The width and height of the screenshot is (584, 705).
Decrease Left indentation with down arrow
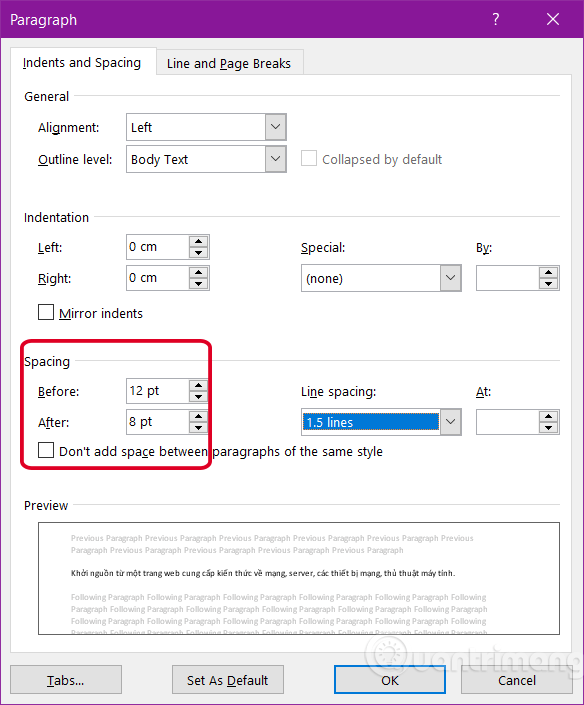pyautogui.click(x=198, y=253)
